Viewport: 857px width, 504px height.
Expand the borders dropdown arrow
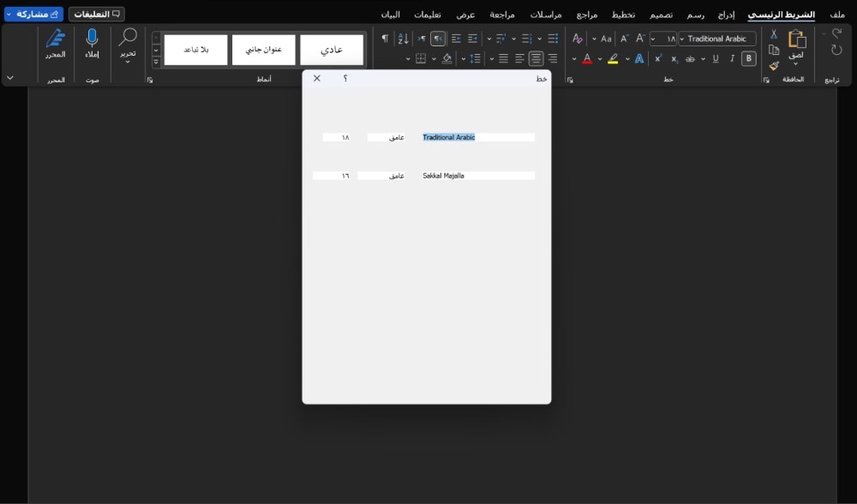pos(408,59)
